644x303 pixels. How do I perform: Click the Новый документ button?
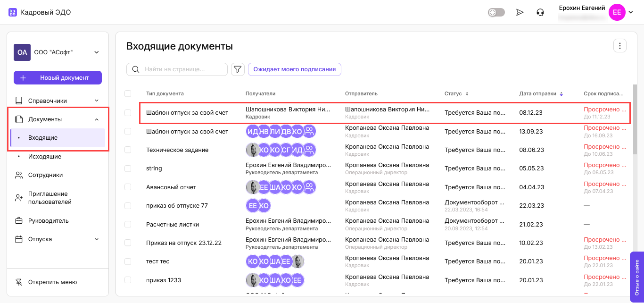point(58,78)
